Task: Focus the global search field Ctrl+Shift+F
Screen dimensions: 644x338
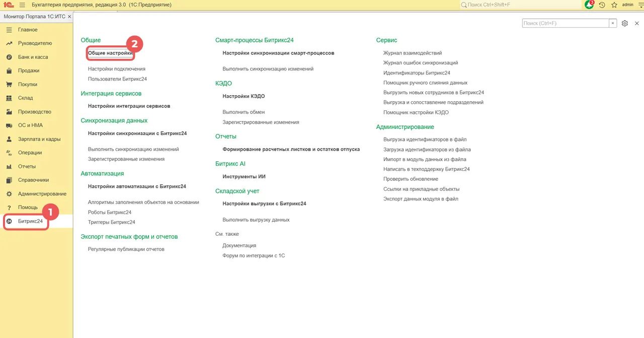Action: pos(520,5)
